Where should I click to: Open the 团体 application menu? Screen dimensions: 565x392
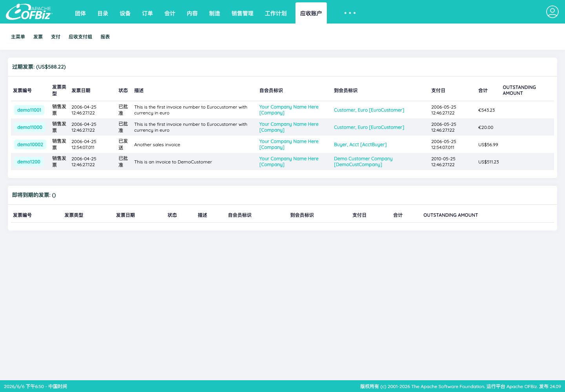pyautogui.click(x=80, y=13)
